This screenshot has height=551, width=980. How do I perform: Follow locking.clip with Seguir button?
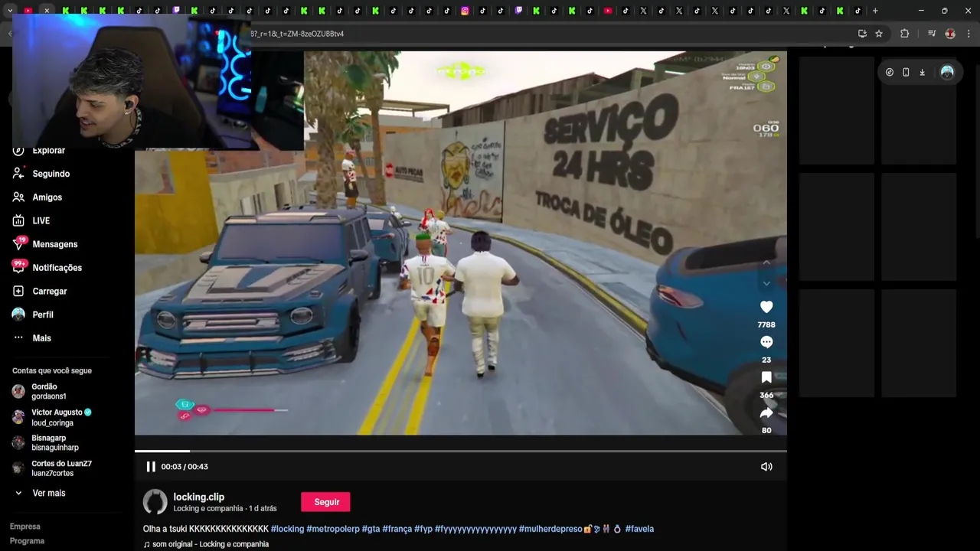(325, 502)
